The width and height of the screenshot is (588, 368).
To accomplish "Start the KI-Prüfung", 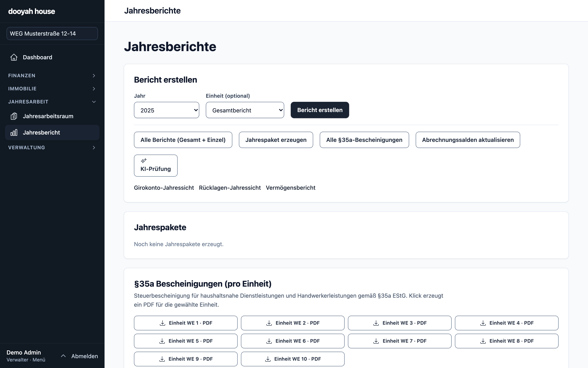I will pyautogui.click(x=156, y=166).
